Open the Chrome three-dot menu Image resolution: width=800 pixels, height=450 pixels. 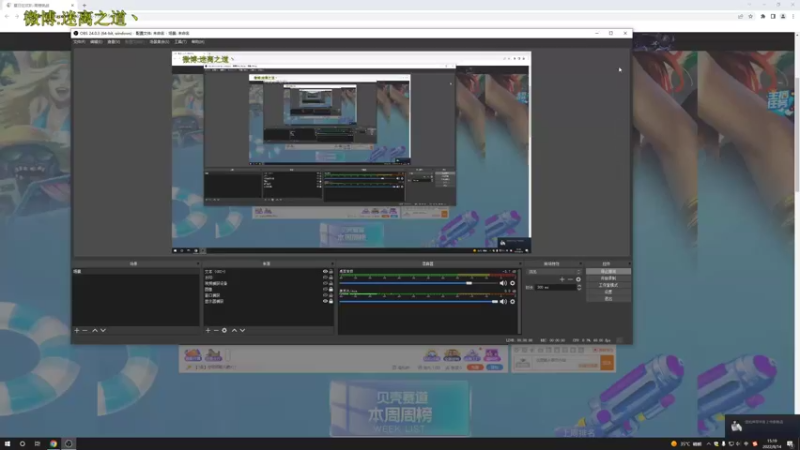(793, 16)
